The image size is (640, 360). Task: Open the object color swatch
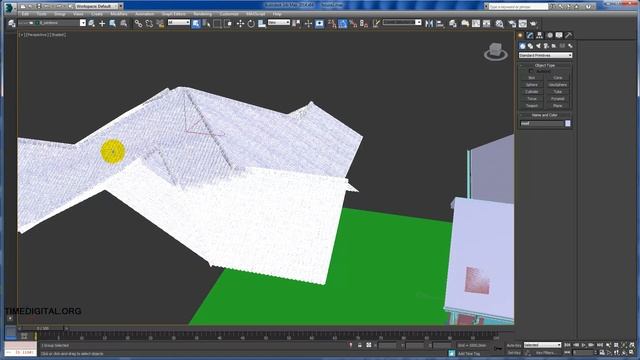(568, 123)
